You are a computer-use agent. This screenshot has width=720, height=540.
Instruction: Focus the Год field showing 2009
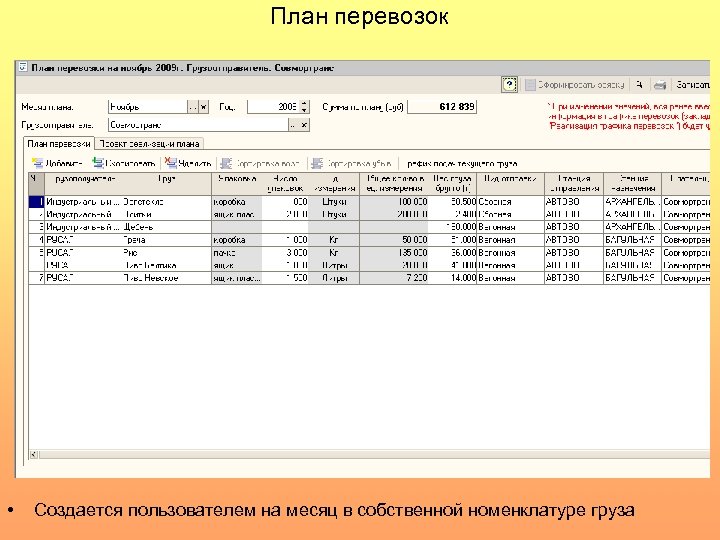(274, 107)
